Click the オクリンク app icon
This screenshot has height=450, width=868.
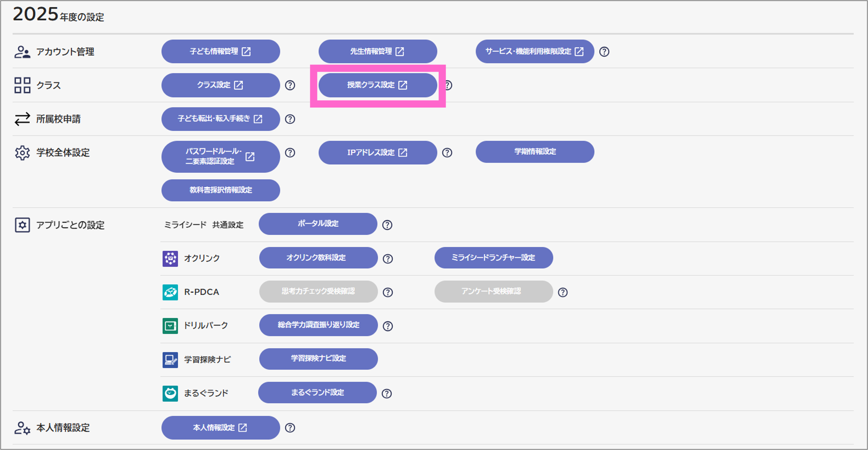170,259
